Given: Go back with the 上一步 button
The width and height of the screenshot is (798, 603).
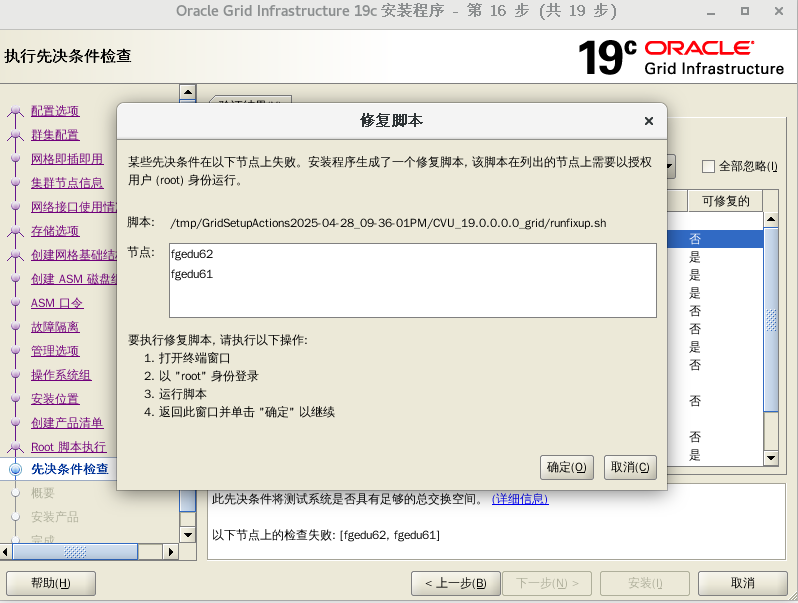Looking at the screenshot, I should click(x=455, y=583).
